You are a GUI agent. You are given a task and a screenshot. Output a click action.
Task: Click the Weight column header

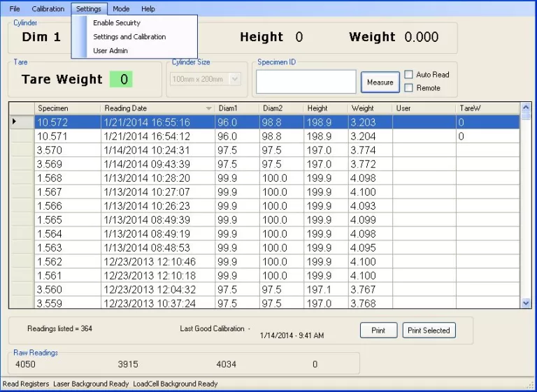(362, 108)
